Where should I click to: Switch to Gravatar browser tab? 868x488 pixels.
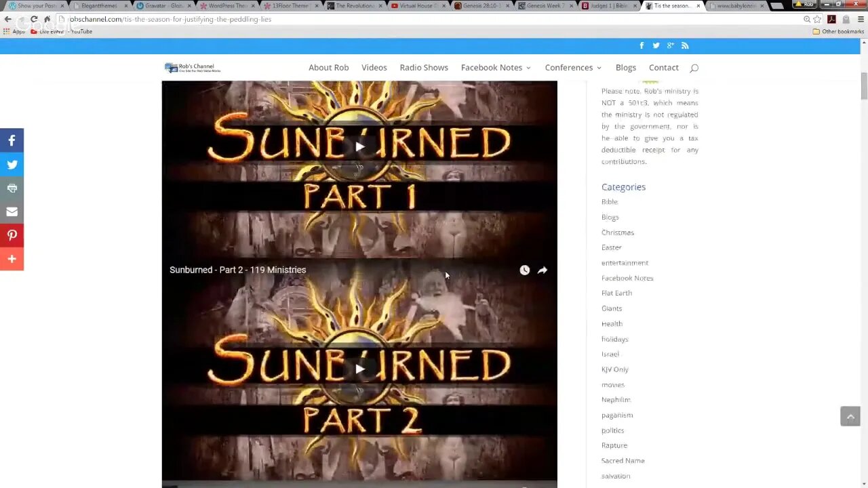coord(164,5)
